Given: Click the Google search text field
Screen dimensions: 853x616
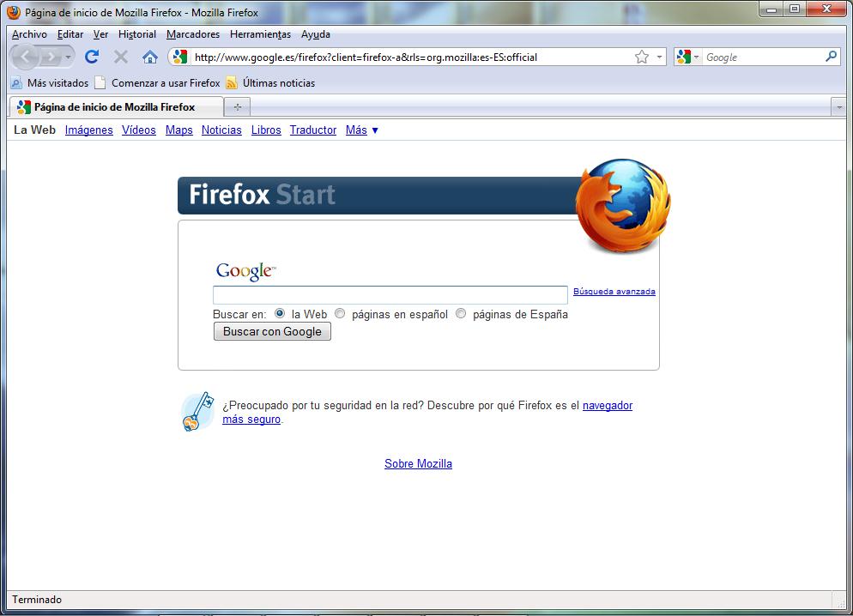Looking at the screenshot, I should point(390,295).
